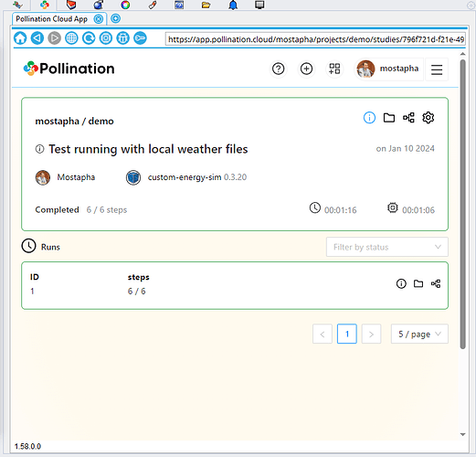
Task: Show run 1 info icon
Action: 401,283
